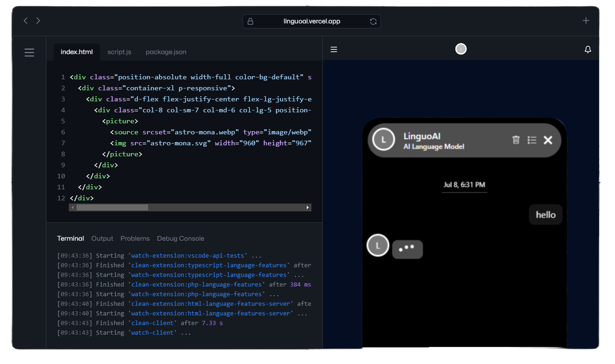Image resolution: width=615 pixels, height=364 pixels.
Task: Click the 'clean-extension:php-language-features' terminal entry
Action: [197, 284]
